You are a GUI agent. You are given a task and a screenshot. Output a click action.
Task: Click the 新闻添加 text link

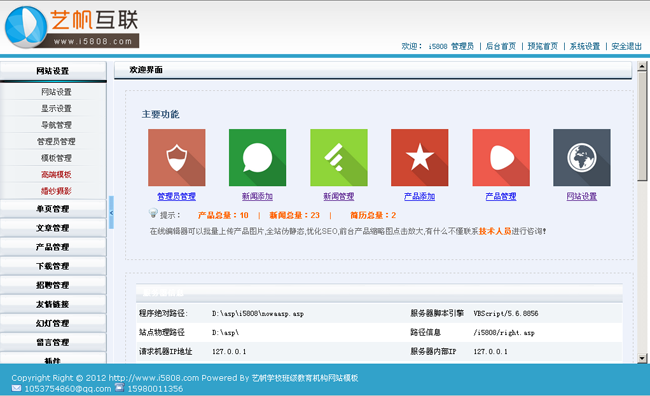[x=257, y=196]
